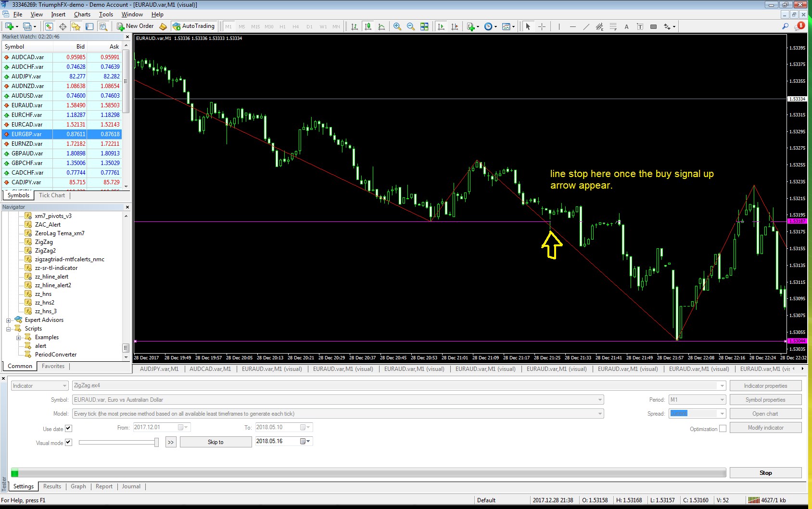Select Equidistant Channel tool

point(599,26)
